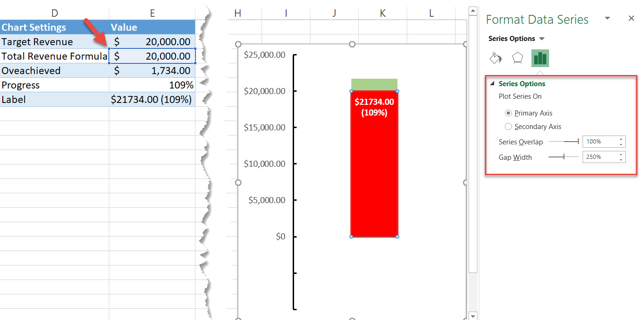Select the Secondary Axis radio button
Viewport: 644px width, 320px height.
508,127
